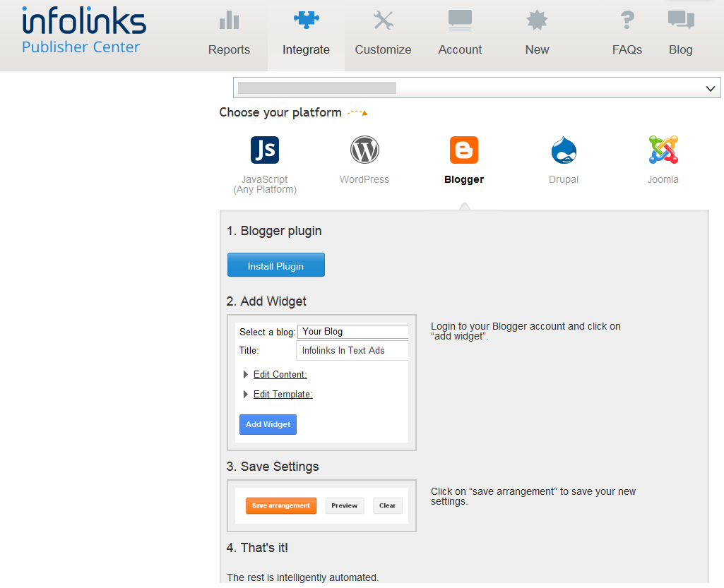Click the website dropdown chevron arrow
724x588 pixels.
(x=711, y=89)
